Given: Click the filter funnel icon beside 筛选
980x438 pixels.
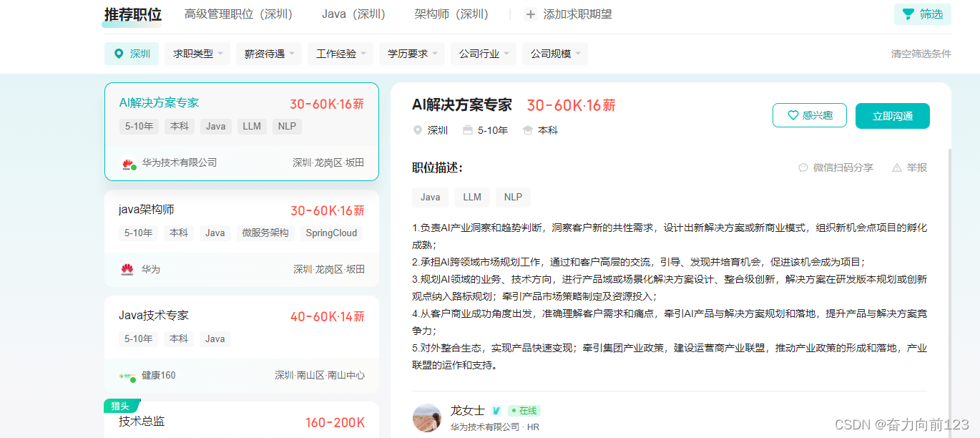Looking at the screenshot, I should [908, 14].
